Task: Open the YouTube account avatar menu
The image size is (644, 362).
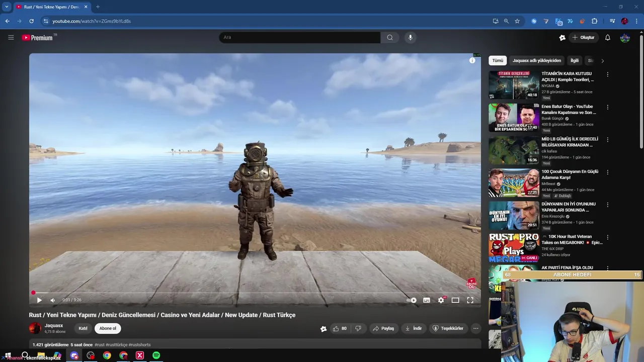Action: click(625, 38)
